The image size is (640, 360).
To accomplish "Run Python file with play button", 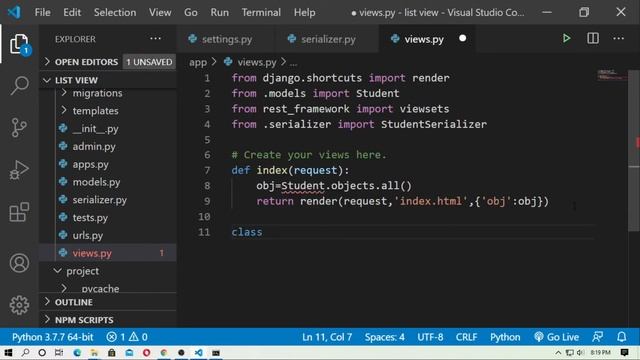I will (x=566, y=39).
